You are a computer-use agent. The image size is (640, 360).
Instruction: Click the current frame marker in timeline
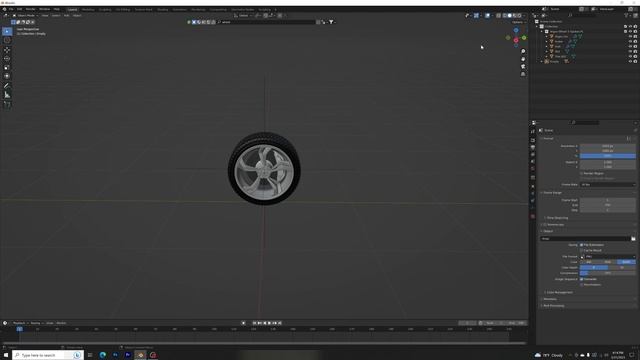pyautogui.click(x=19, y=329)
